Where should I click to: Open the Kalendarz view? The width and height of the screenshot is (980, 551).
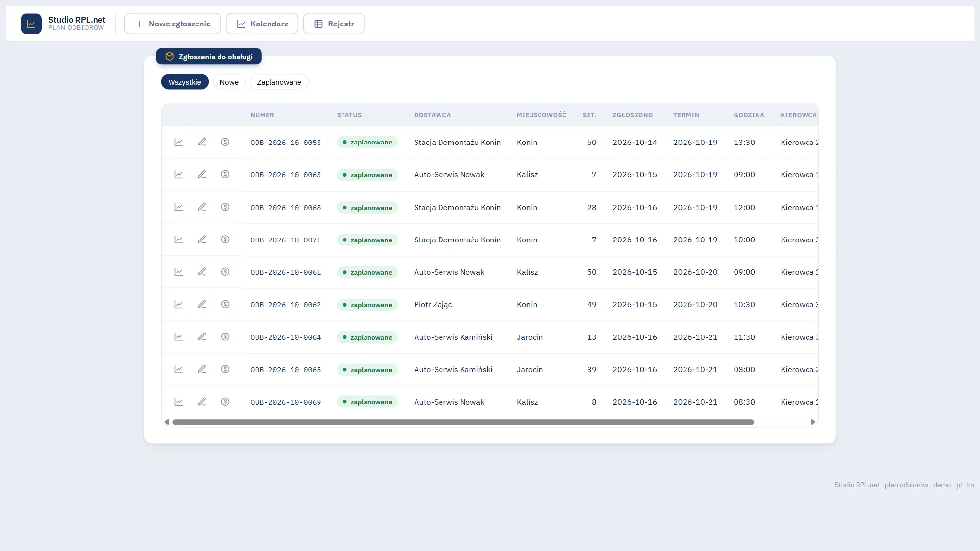tap(262, 24)
